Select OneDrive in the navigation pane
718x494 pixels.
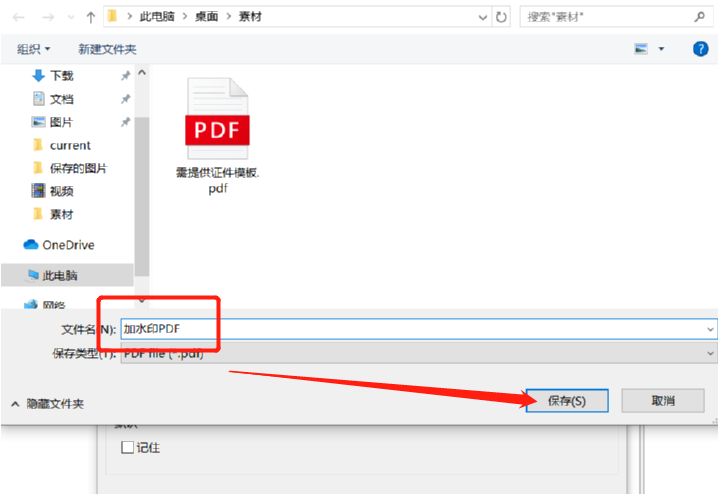pyautogui.click(x=59, y=245)
